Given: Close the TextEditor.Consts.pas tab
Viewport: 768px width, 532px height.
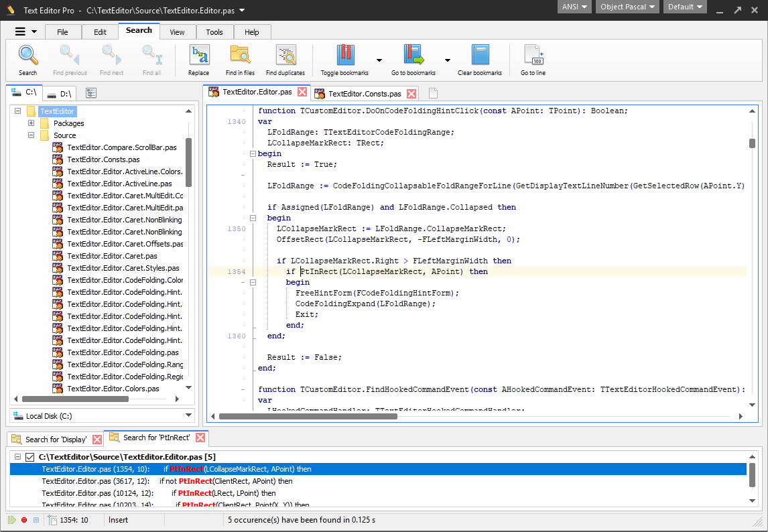Looking at the screenshot, I should tap(411, 94).
